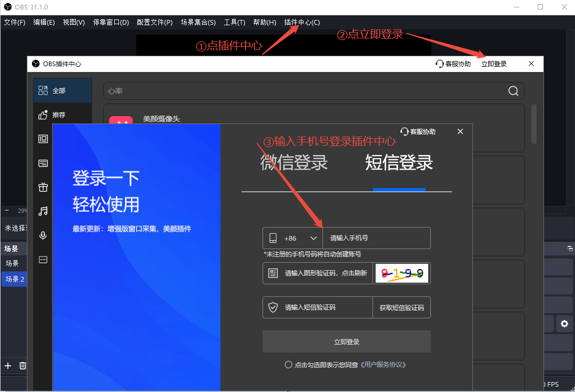Switch to the 微信登录 tab
Screen dimensions: 575x392
click(x=294, y=163)
